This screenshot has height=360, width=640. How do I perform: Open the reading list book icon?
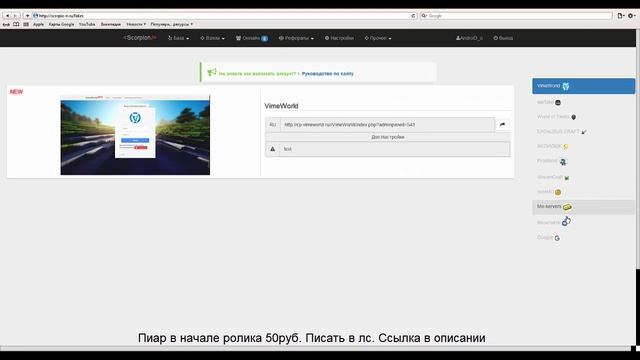(x=16, y=24)
